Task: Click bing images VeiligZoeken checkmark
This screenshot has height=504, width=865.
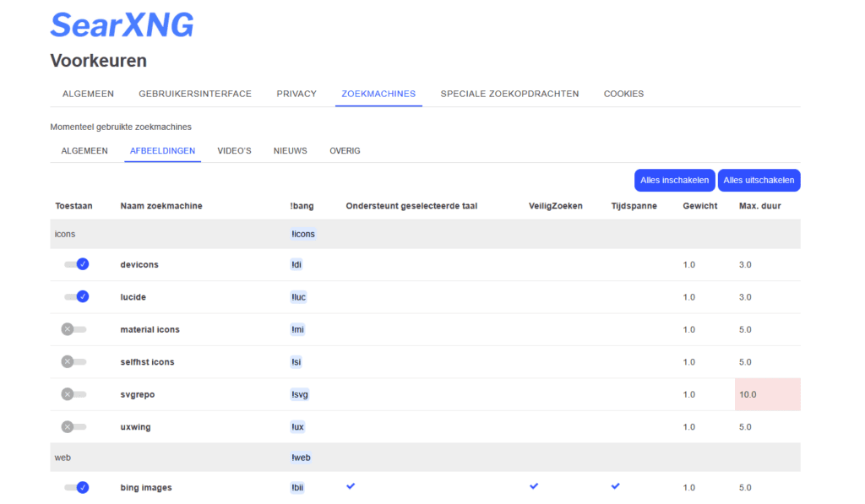Action: click(534, 486)
